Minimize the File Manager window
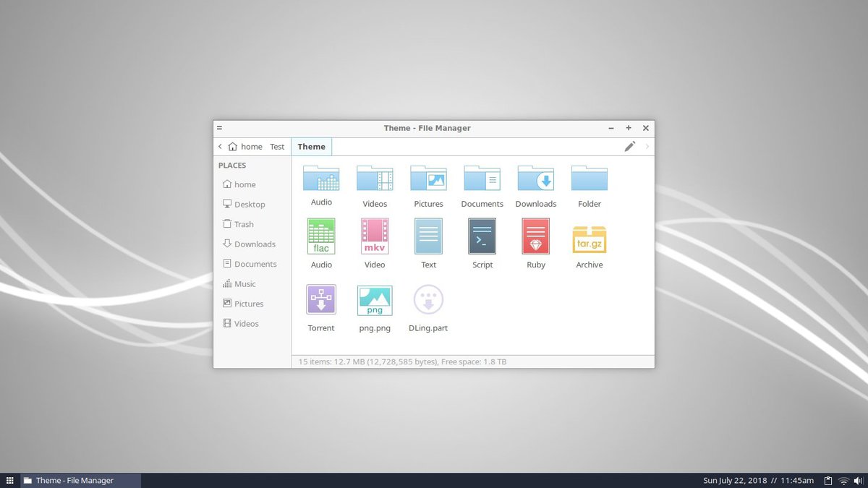Image resolution: width=868 pixels, height=488 pixels. [611, 128]
